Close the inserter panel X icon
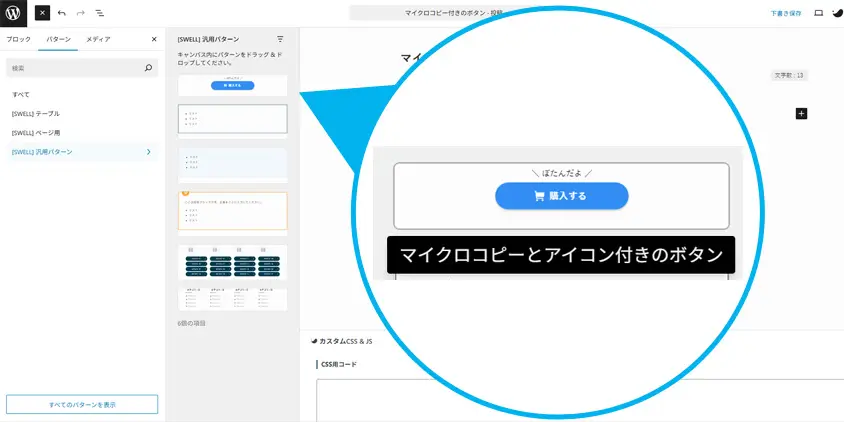 pyautogui.click(x=154, y=39)
